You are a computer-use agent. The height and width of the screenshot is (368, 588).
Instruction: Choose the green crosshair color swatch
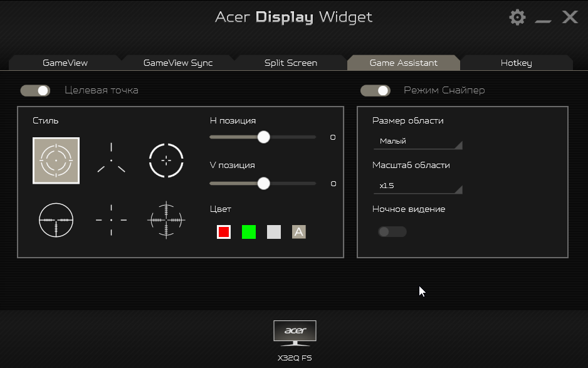click(x=249, y=232)
